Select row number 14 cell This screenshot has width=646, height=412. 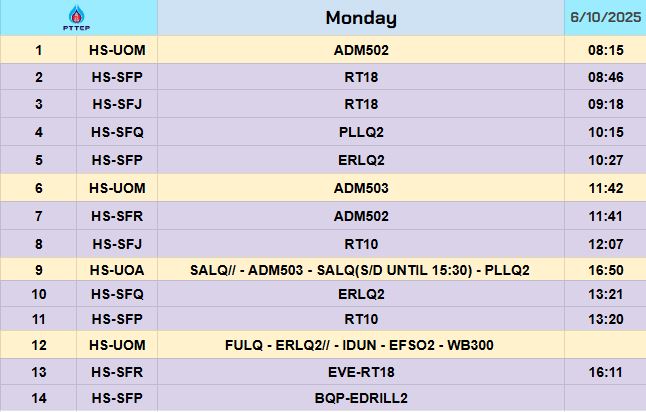click(x=39, y=398)
